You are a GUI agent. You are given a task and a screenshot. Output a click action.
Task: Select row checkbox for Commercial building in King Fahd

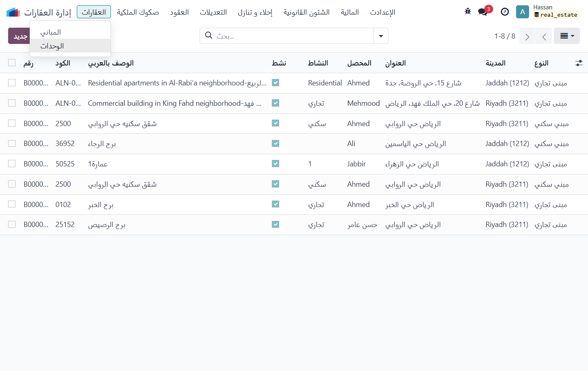pyautogui.click(x=12, y=103)
